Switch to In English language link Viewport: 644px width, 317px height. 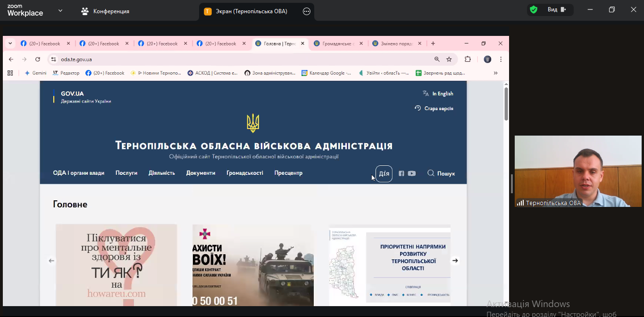point(442,94)
